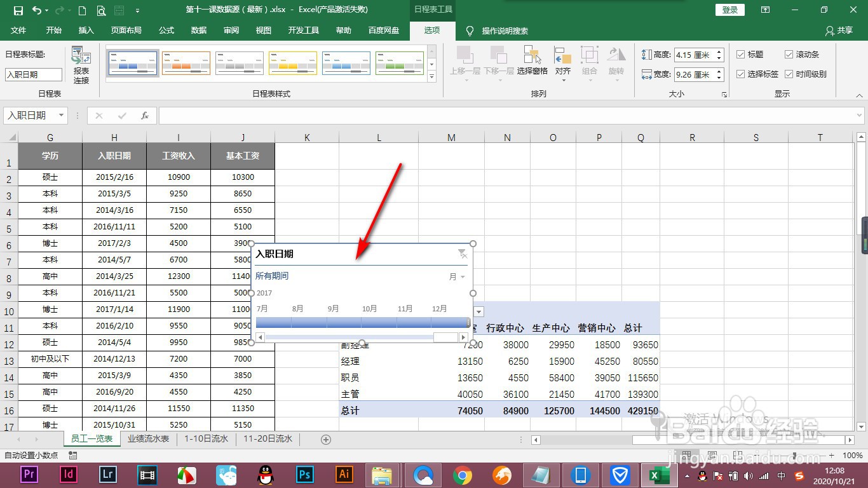This screenshot has height=488, width=868.
Task: Switch to the 开始 ribbon tab
Action: 54,30
